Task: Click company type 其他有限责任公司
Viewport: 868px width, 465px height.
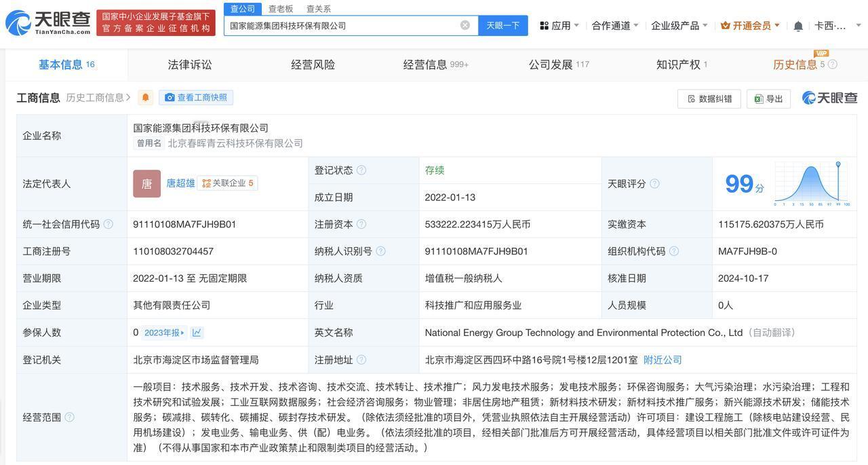Action: point(172,305)
